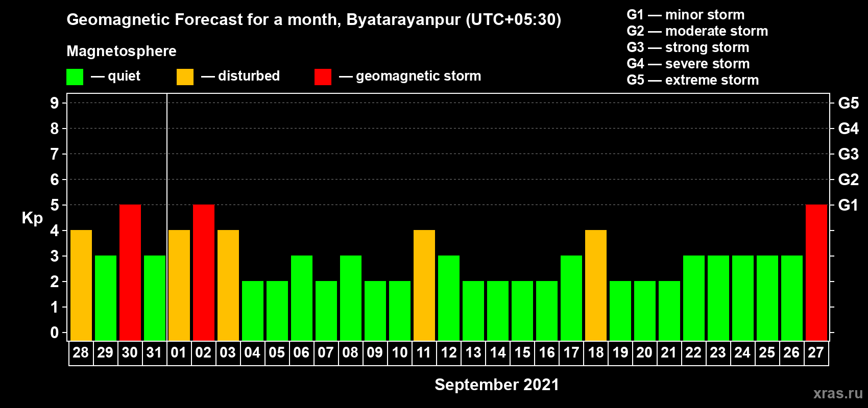Click the Kp axis title
This screenshot has width=868, height=408.
click(x=32, y=218)
